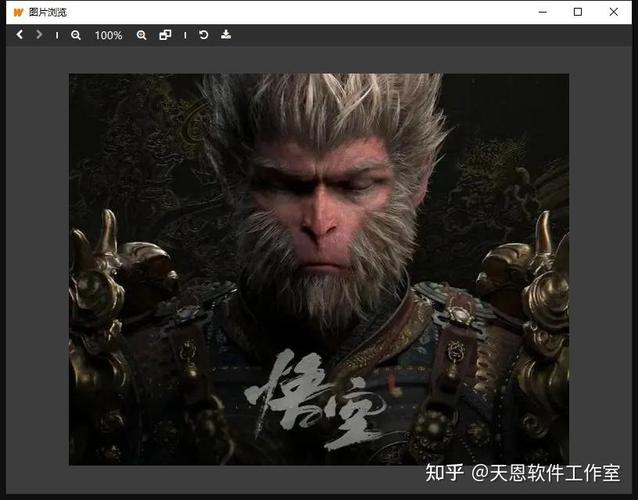Minimize the image viewer window
638x500 pixels.
tap(542, 12)
